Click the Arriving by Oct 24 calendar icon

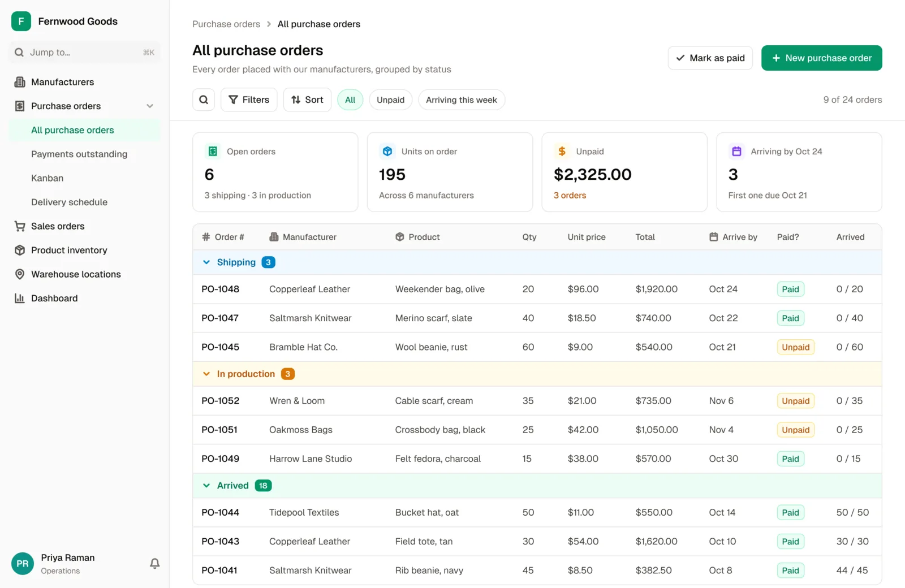point(736,152)
